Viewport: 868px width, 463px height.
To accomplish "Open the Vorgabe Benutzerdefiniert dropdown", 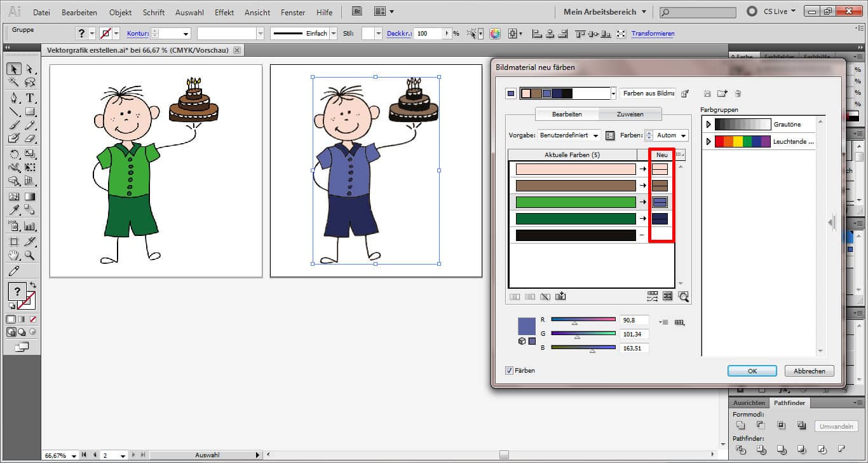I will tap(569, 135).
